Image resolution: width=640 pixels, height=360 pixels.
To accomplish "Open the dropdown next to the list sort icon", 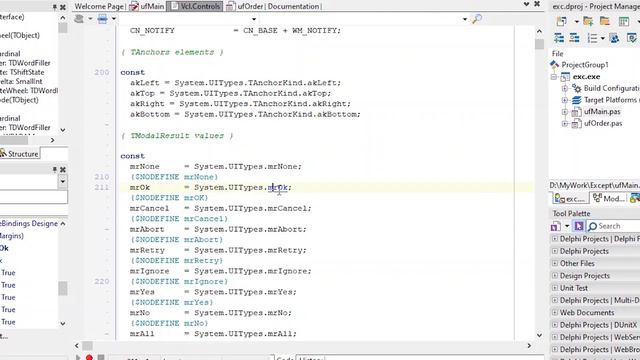I will 602,38.
